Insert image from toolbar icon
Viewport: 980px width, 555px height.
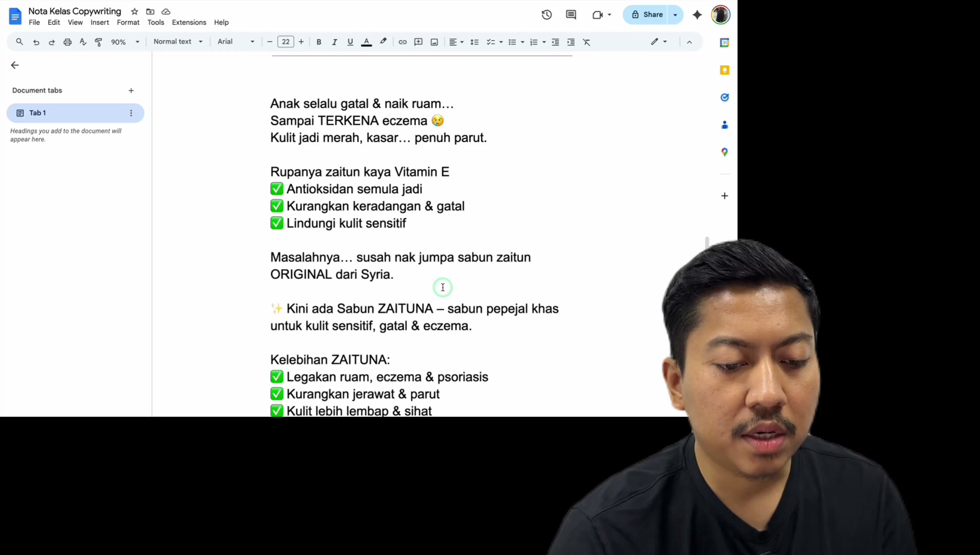[434, 42]
